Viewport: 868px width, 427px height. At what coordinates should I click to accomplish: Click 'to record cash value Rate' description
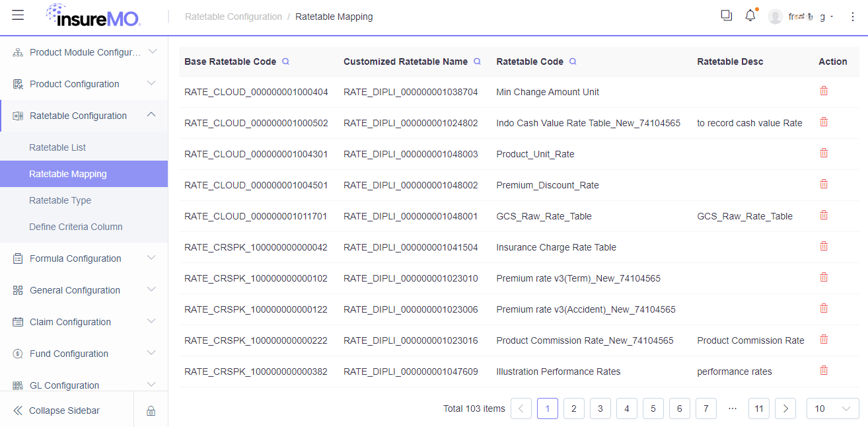click(x=750, y=123)
